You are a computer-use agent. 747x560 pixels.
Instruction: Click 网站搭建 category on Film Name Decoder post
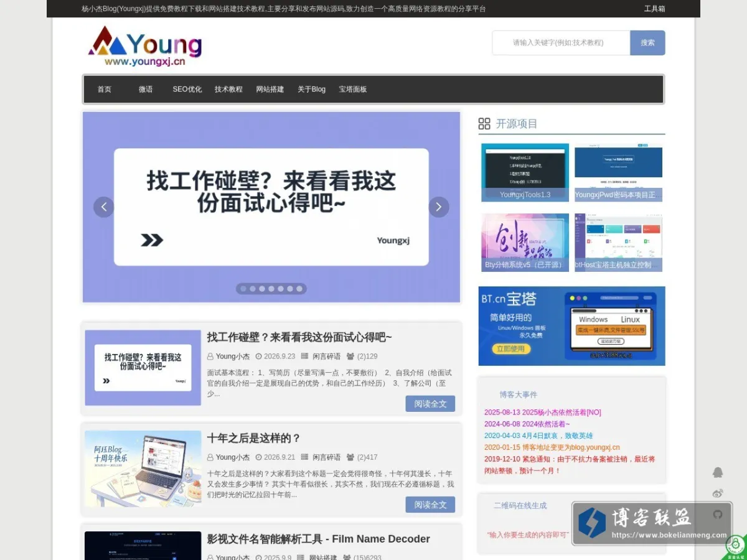[323, 558]
